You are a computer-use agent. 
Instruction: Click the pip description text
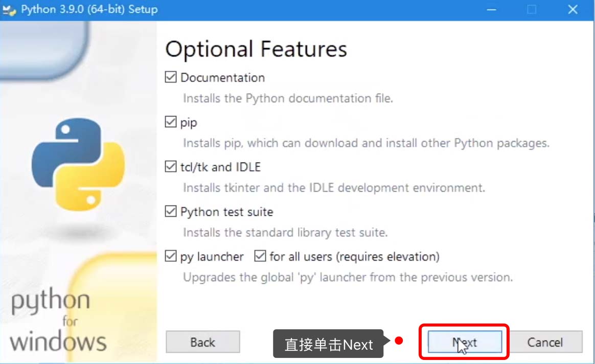pos(366,143)
